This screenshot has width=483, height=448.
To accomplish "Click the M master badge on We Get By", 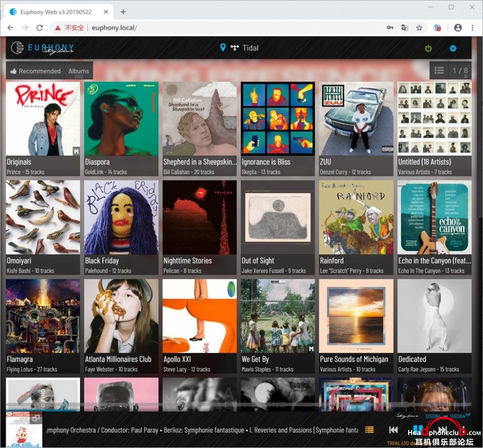I will (x=311, y=349).
